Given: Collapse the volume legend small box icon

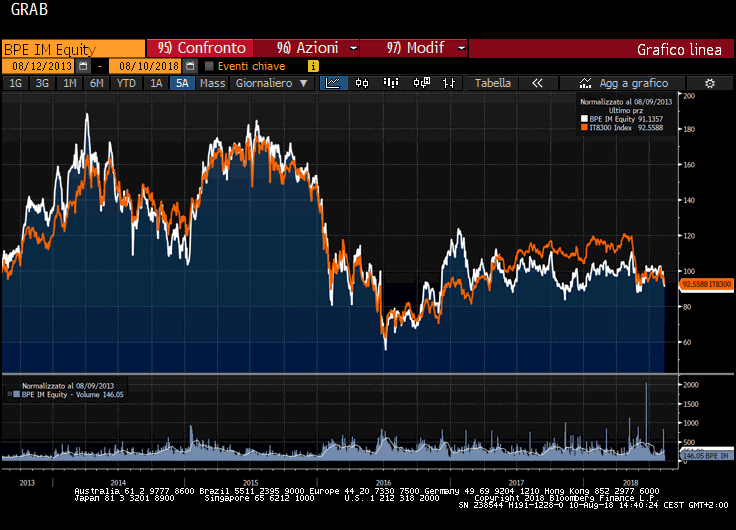Looking at the screenshot, I should pyautogui.click(x=9, y=394).
